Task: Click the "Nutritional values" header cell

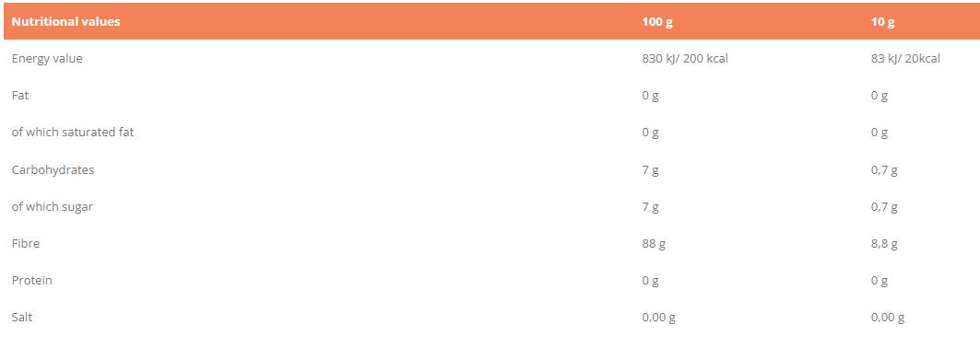Action: click(65, 22)
